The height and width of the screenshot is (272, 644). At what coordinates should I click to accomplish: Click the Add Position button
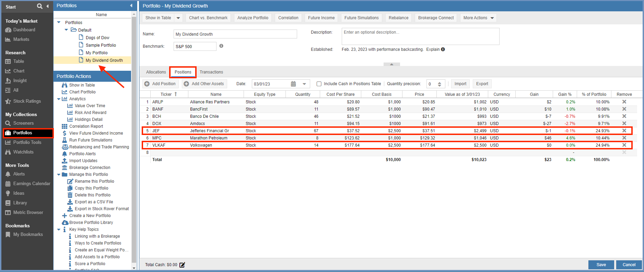(161, 84)
